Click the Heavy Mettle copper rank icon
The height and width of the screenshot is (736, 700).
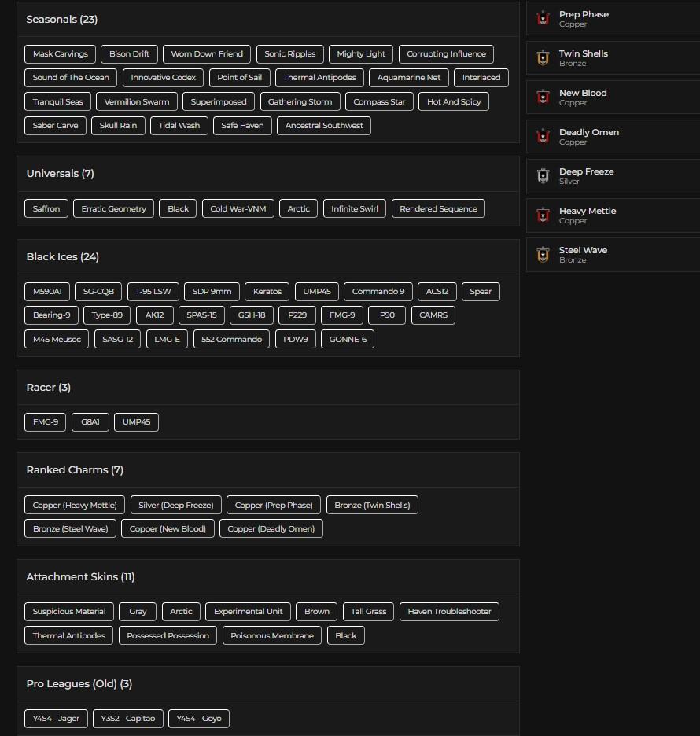(x=543, y=215)
